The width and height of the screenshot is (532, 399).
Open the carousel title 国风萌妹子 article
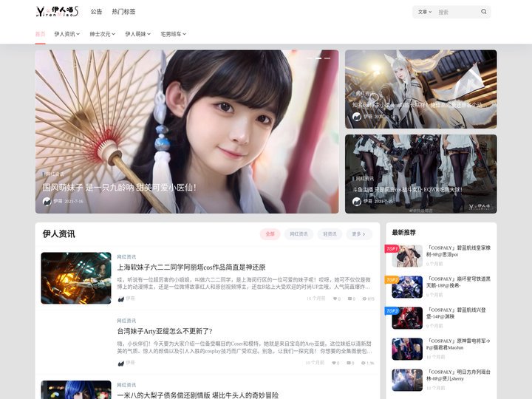click(120, 187)
